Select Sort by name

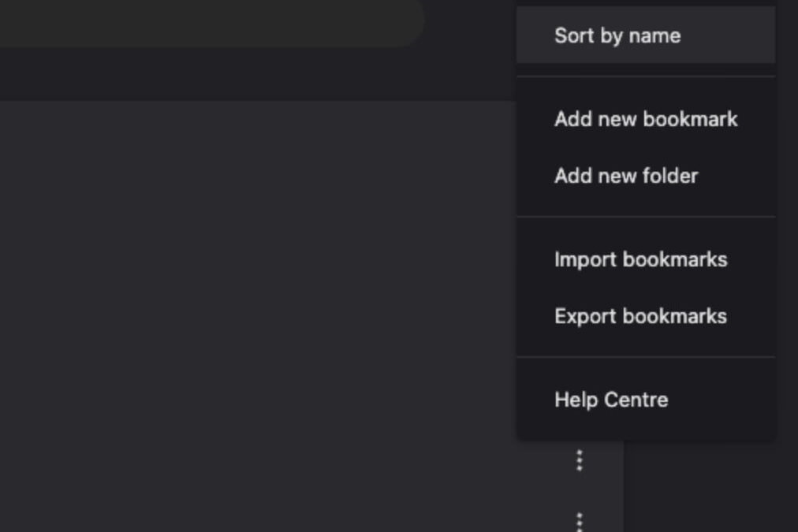point(617,35)
